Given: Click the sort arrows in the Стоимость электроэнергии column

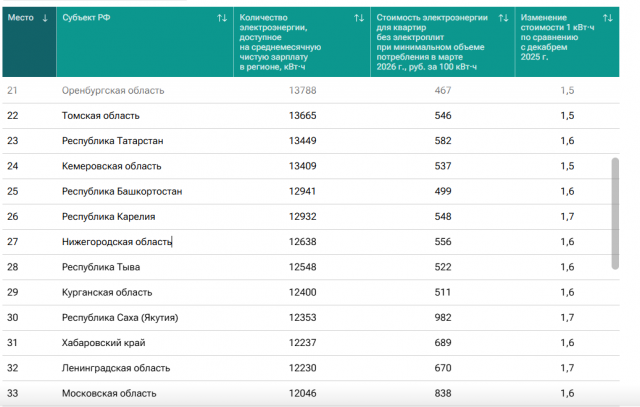Looking at the screenshot, I should pyautogui.click(x=503, y=18).
